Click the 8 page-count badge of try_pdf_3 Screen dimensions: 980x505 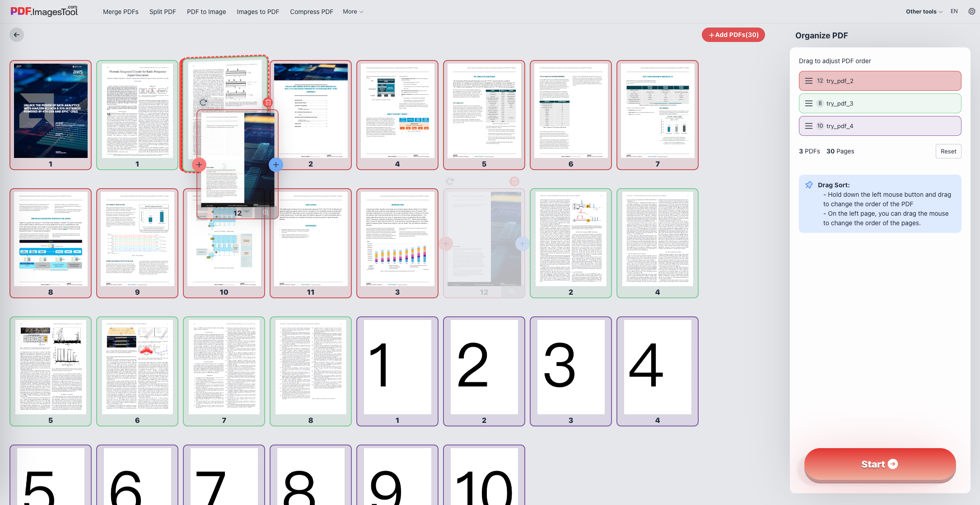point(820,103)
